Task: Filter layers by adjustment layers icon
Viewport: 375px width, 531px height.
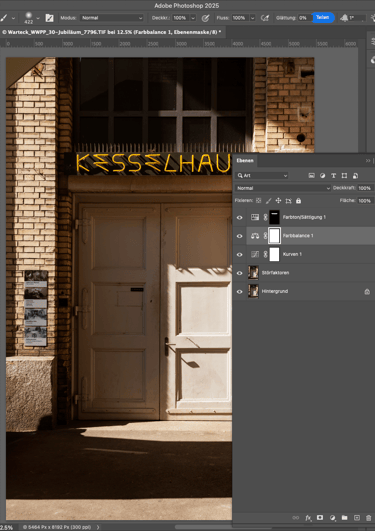Action: pos(322,175)
